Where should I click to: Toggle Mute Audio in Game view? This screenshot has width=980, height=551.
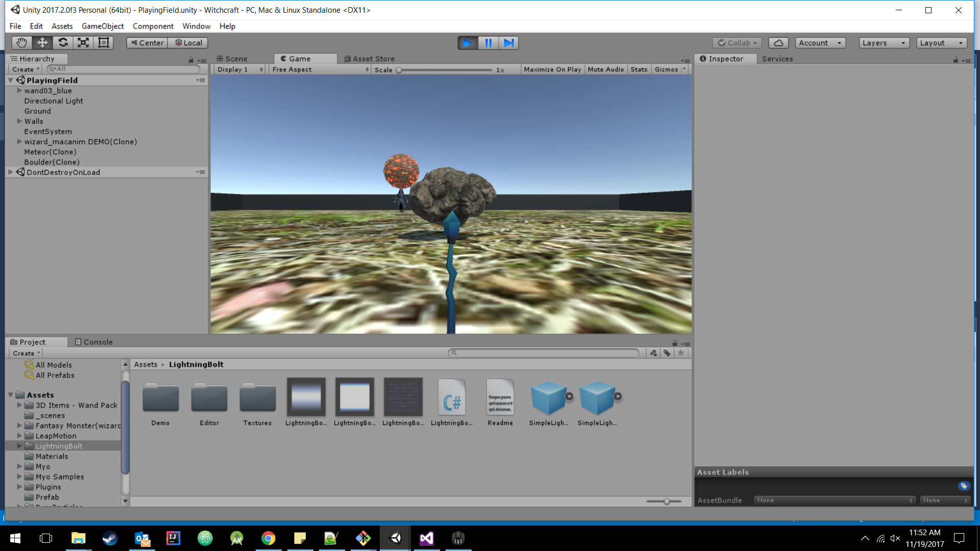605,69
